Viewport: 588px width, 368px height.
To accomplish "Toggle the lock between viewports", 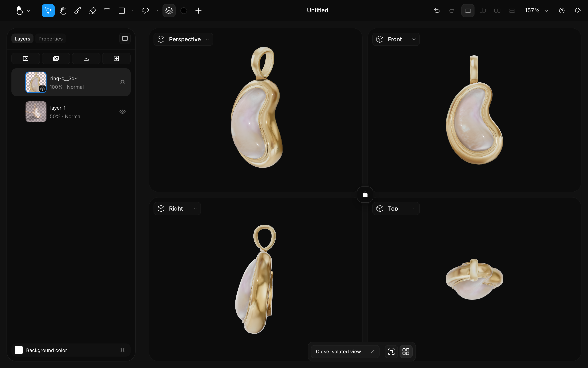I will coord(365,194).
